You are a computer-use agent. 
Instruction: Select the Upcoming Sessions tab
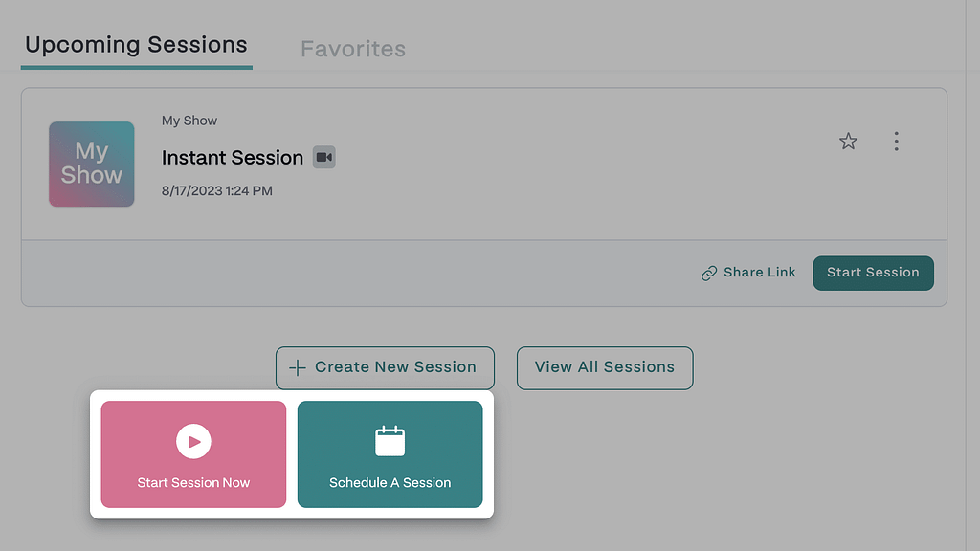pyautogui.click(x=136, y=45)
